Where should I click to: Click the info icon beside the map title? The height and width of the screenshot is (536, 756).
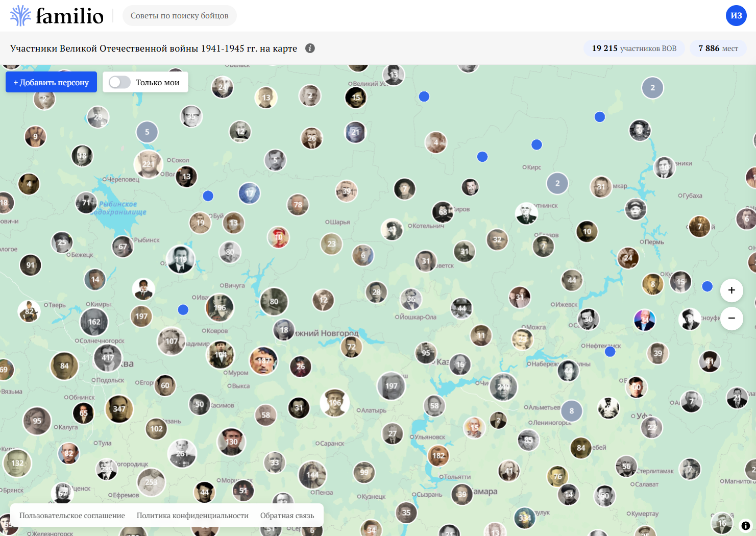point(310,48)
